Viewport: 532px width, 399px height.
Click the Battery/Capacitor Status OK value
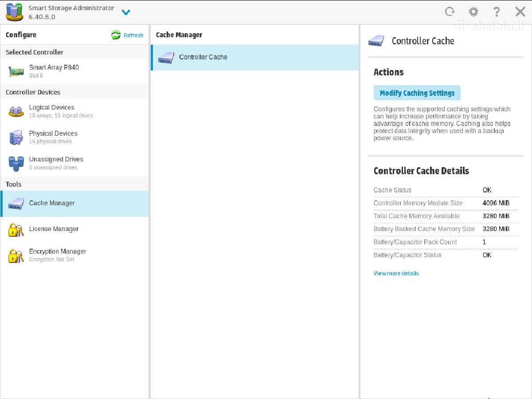[487, 255]
